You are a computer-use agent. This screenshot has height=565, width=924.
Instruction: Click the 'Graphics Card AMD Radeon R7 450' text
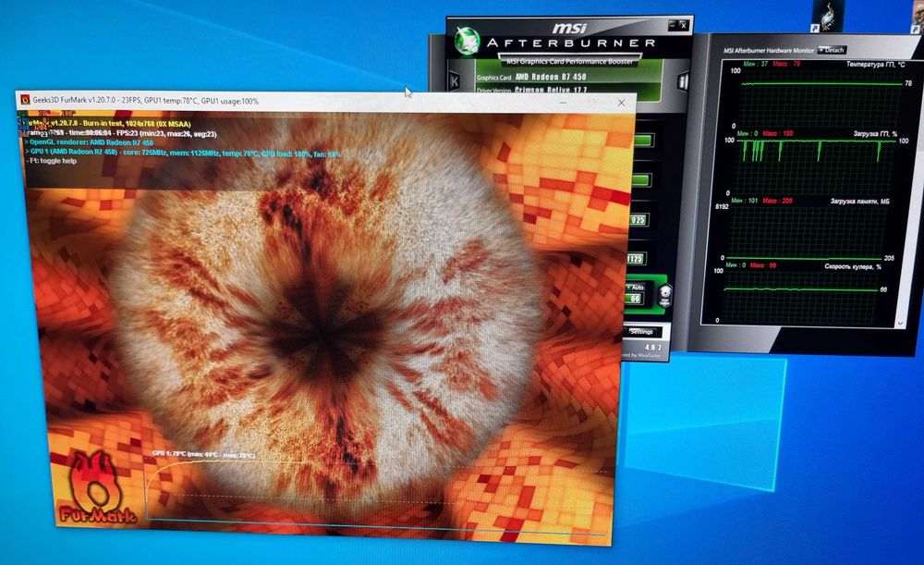point(531,78)
